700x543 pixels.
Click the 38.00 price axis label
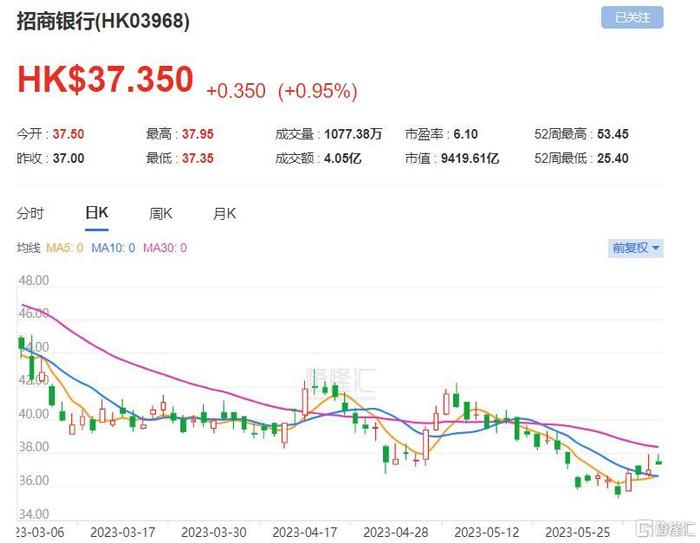tap(34, 447)
